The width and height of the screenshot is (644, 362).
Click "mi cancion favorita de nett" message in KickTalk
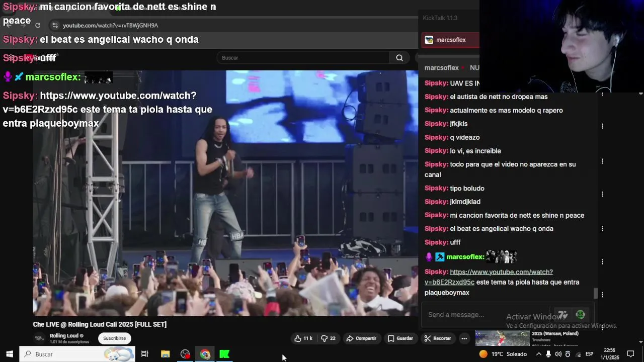(x=517, y=215)
